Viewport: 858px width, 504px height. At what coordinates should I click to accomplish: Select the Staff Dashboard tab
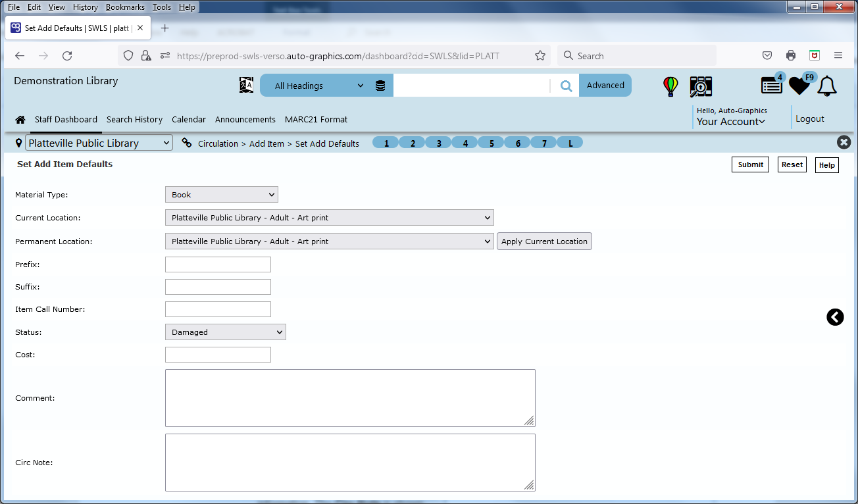66,120
